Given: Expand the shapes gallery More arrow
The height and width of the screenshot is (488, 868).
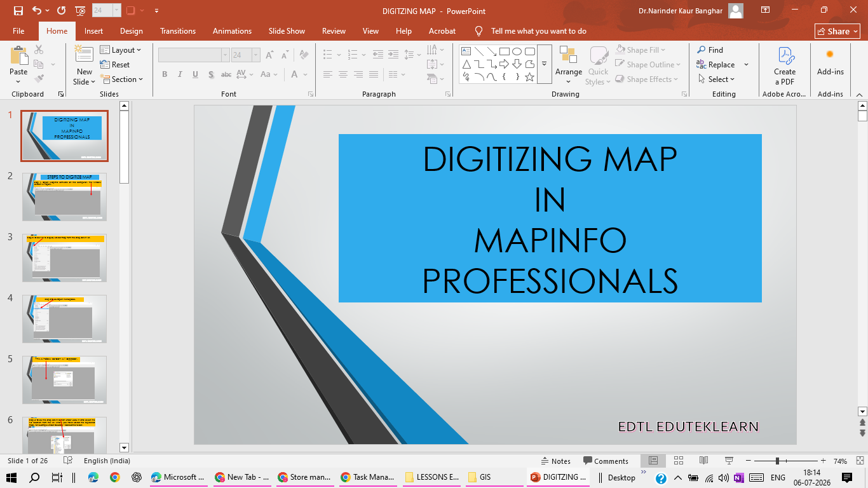Looking at the screenshot, I should tap(545, 64).
